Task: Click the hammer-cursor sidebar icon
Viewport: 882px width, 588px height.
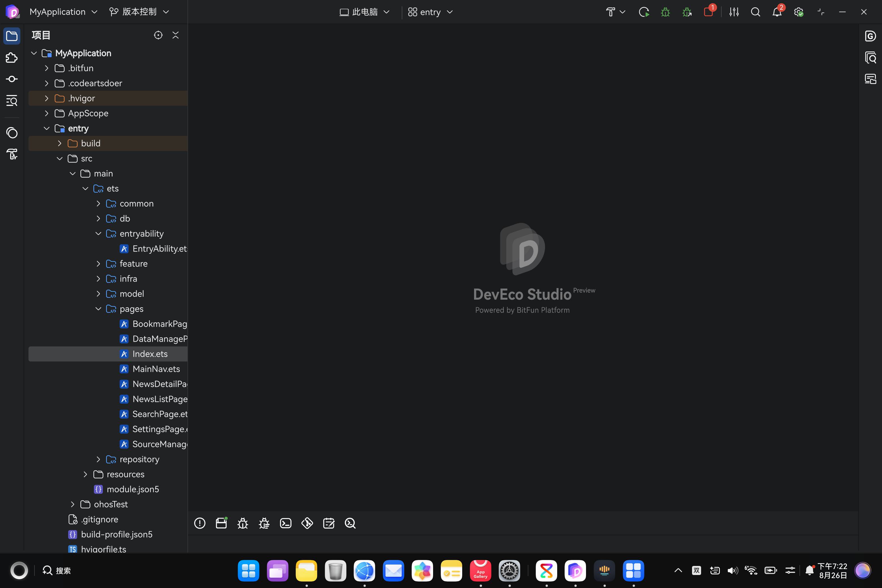Action: (x=12, y=154)
